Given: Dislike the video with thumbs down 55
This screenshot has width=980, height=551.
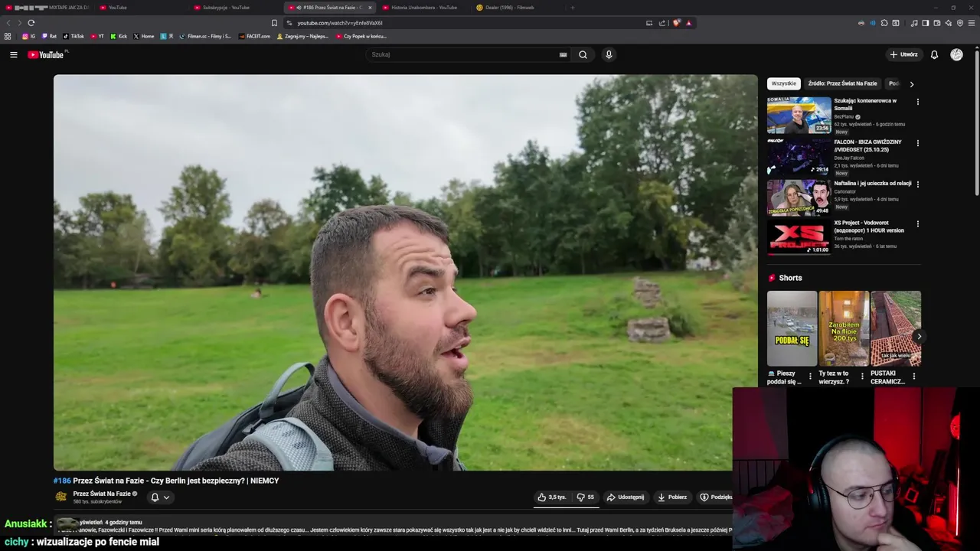Looking at the screenshot, I should tap(586, 497).
